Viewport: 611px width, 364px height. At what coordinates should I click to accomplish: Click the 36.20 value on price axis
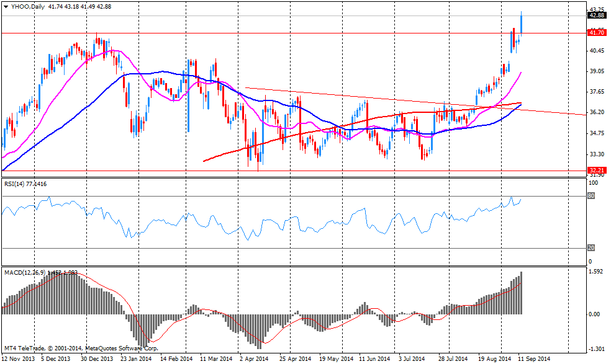click(597, 112)
